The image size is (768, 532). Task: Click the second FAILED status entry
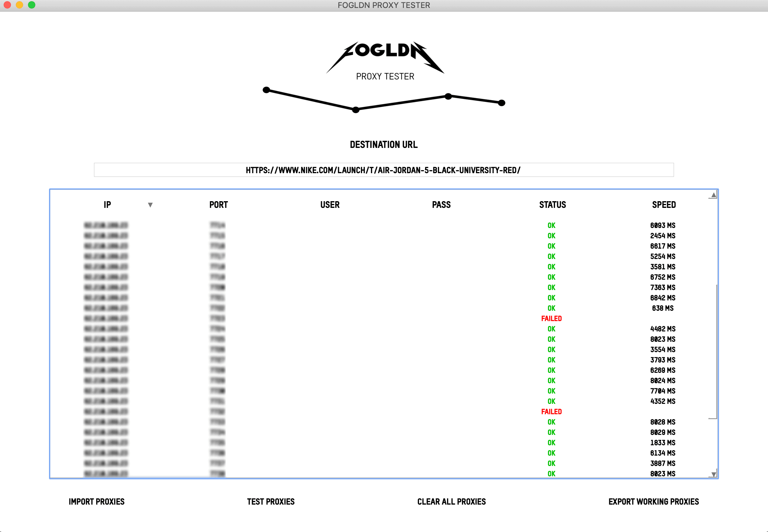coord(551,412)
